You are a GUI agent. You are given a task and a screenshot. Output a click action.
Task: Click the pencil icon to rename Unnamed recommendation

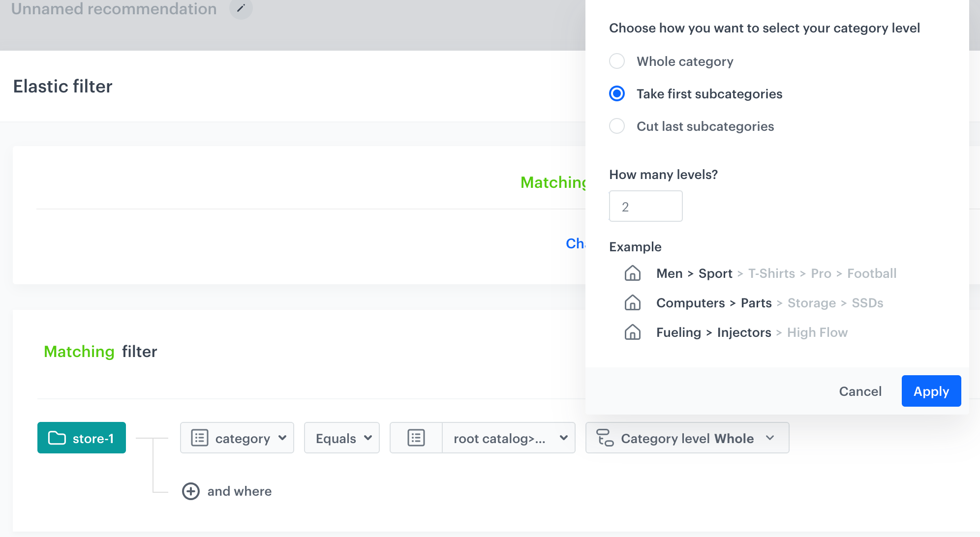click(241, 9)
